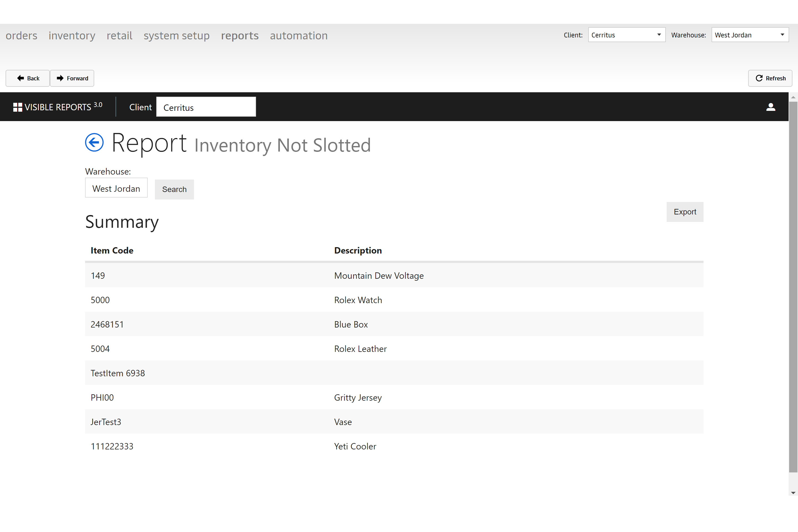
Task: Select item code 5004
Action: click(x=100, y=349)
